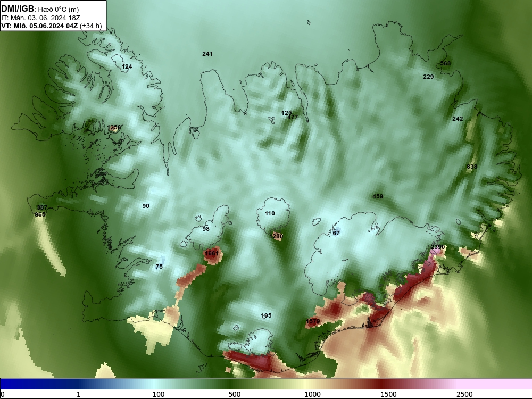Click the color scale at 100
This screenshot has width=532, height=399.
159,394
